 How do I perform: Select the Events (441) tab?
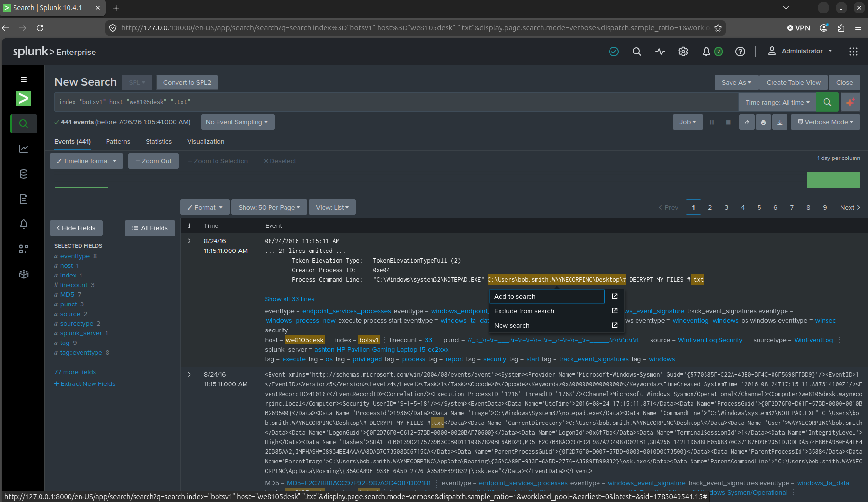tap(72, 141)
